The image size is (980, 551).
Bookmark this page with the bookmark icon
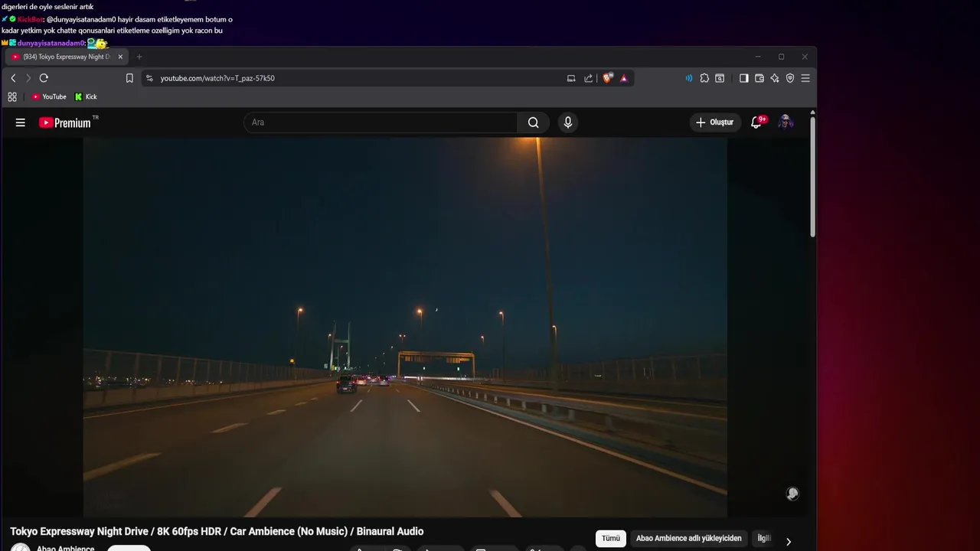click(x=129, y=78)
